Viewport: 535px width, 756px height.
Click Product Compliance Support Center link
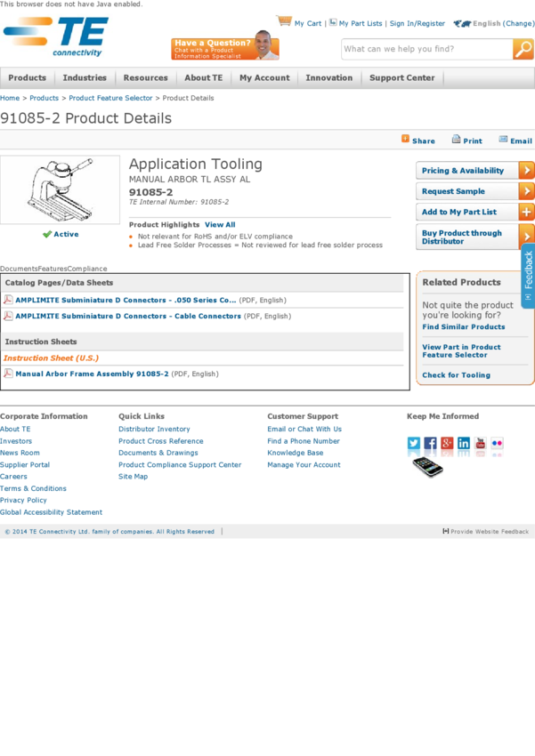click(x=180, y=464)
